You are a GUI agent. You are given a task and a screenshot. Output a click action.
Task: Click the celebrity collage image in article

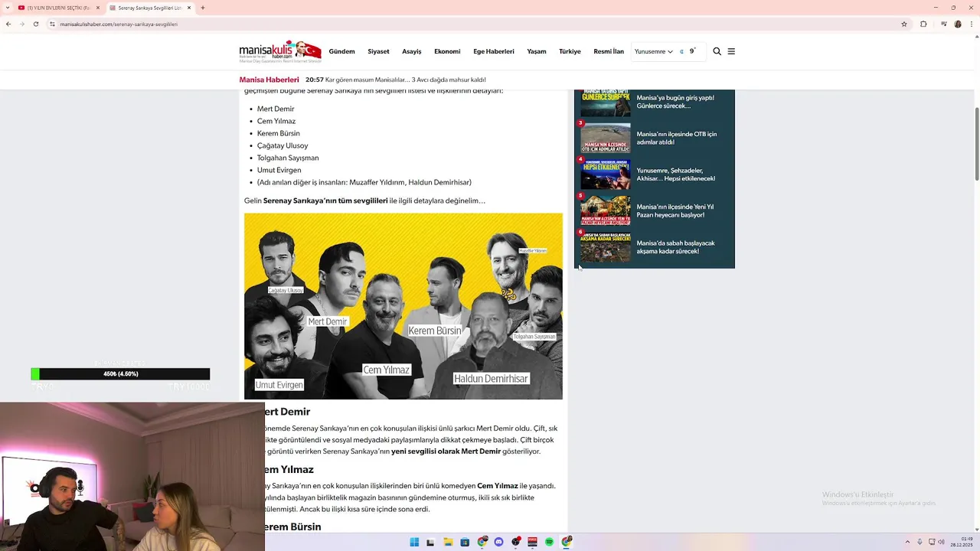click(403, 306)
